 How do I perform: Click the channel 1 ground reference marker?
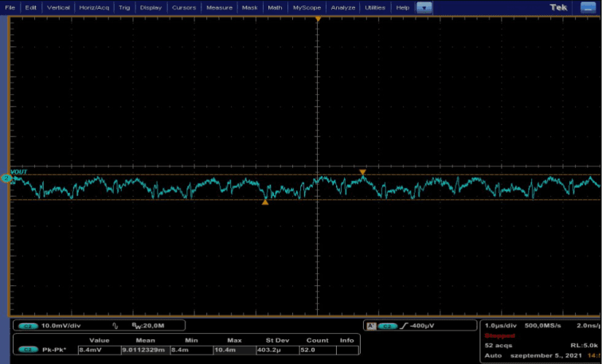(x=6, y=178)
